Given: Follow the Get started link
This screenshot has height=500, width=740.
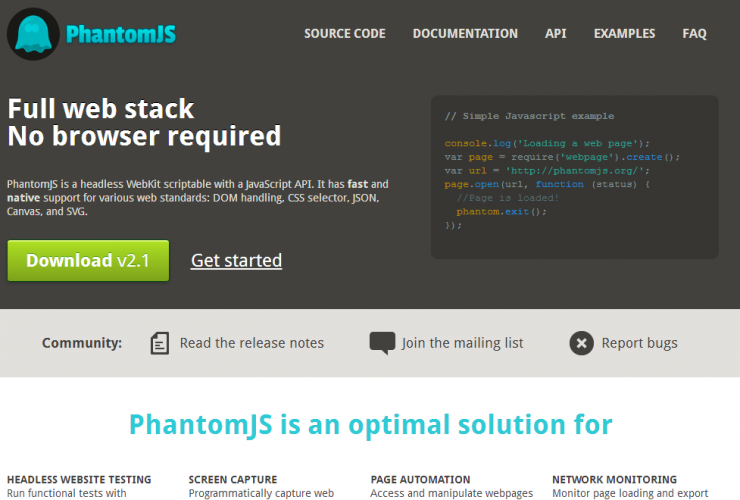Looking at the screenshot, I should 236,260.
